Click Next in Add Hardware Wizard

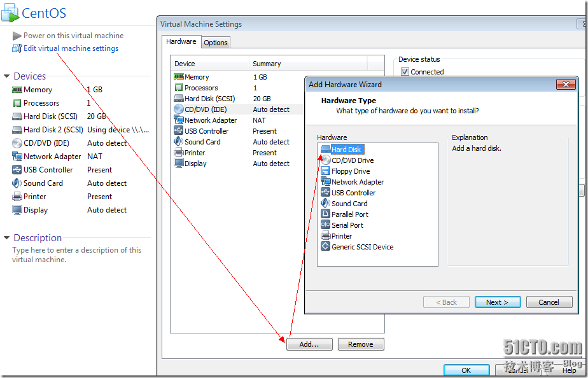click(x=498, y=302)
